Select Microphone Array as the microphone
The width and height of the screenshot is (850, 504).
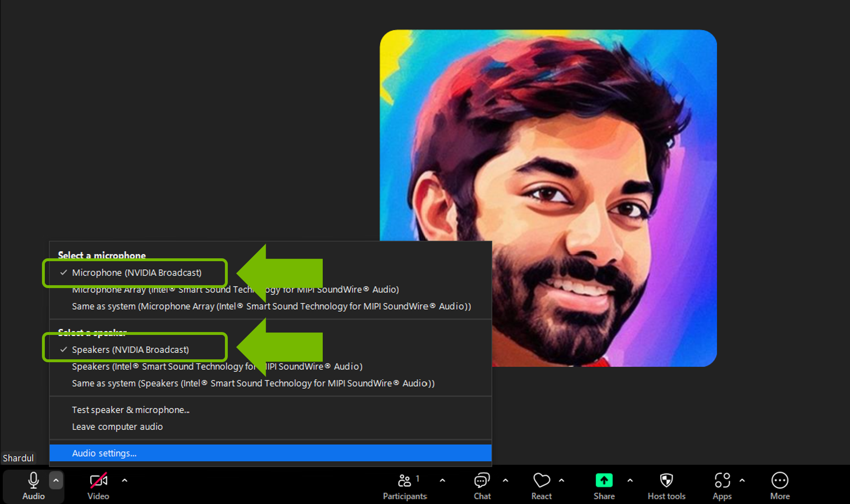pos(183,290)
